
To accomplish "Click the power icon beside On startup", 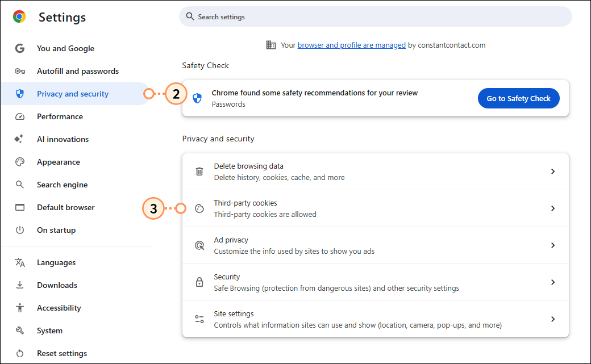I will pyautogui.click(x=20, y=230).
